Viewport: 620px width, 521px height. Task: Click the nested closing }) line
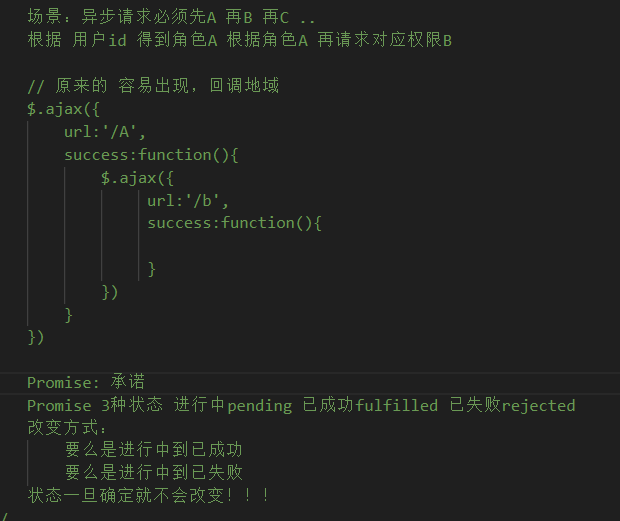pyautogui.click(x=110, y=292)
